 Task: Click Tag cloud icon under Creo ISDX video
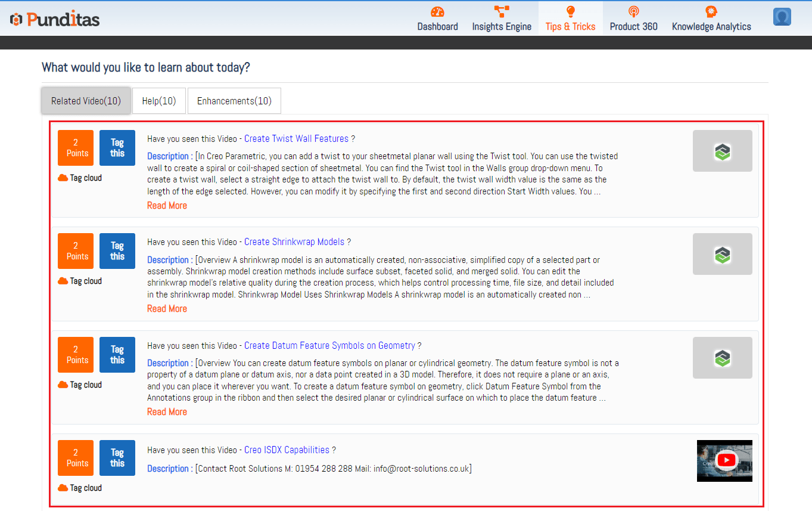click(x=63, y=488)
